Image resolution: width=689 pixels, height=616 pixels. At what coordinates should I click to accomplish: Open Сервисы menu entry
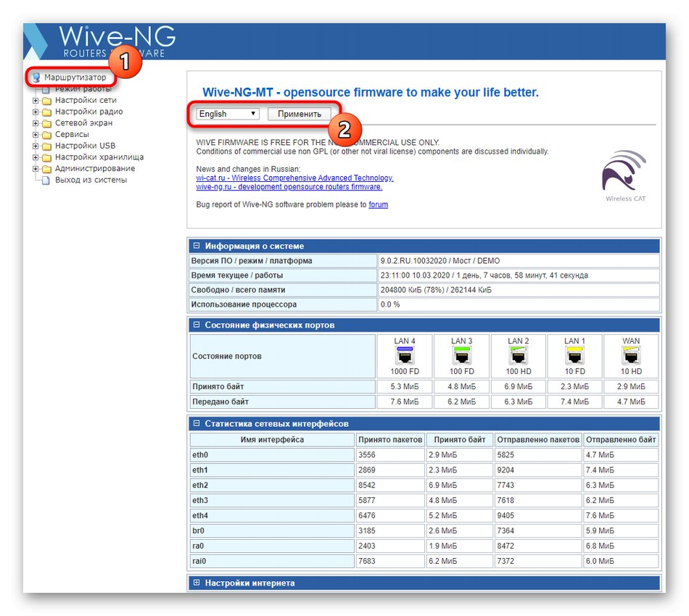tap(72, 135)
